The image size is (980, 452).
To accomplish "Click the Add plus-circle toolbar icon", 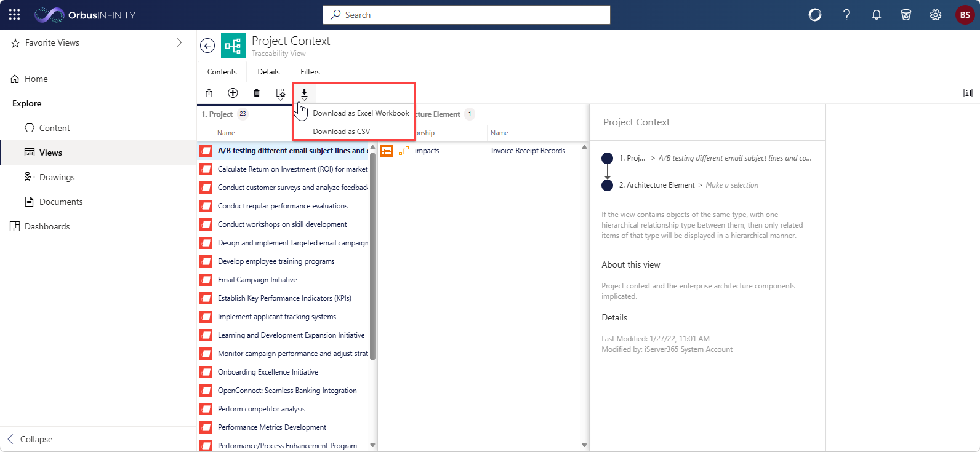I will coord(233,93).
